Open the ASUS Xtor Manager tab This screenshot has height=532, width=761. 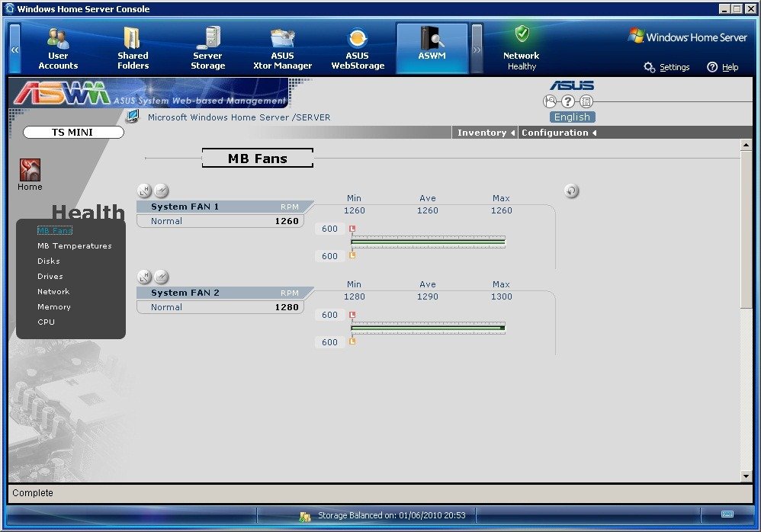pyautogui.click(x=282, y=49)
